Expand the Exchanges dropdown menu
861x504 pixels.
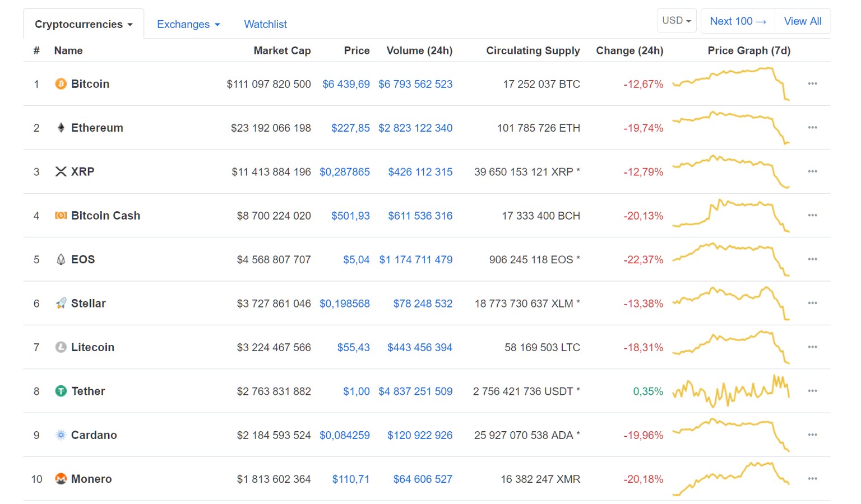pyautogui.click(x=188, y=24)
